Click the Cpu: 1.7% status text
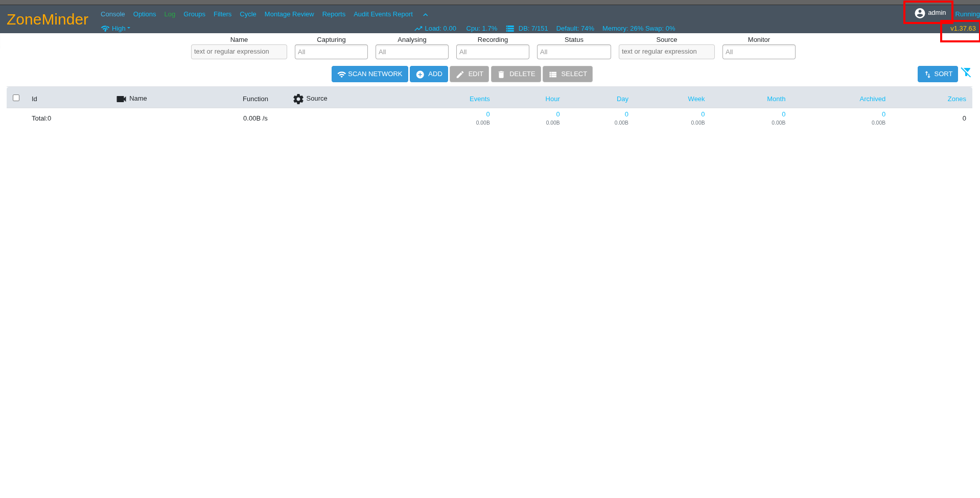The width and height of the screenshot is (980, 498). click(x=481, y=29)
